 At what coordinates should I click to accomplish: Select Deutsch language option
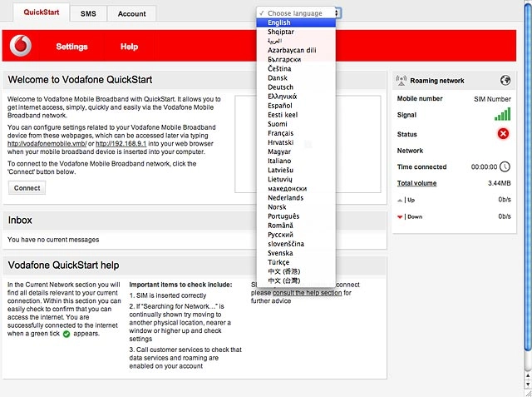(296, 87)
